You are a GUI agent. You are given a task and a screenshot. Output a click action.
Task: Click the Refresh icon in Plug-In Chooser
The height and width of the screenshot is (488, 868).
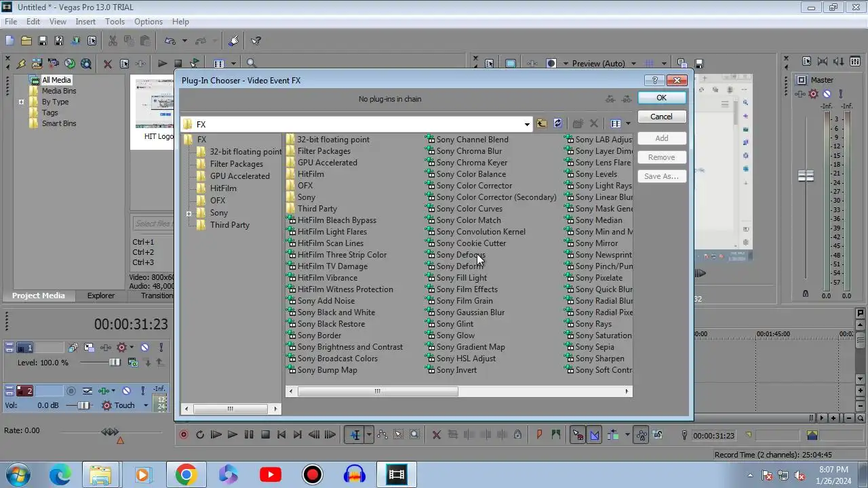pyautogui.click(x=557, y=124)
